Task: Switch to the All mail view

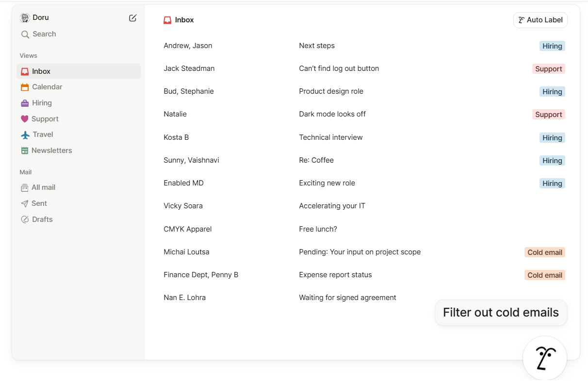Action: 43,187
